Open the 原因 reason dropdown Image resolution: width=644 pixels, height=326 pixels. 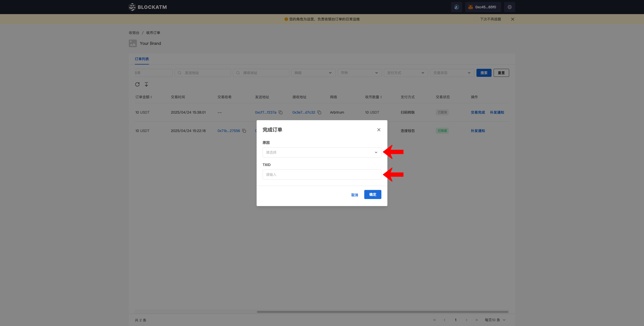click(x=322, y=152)
